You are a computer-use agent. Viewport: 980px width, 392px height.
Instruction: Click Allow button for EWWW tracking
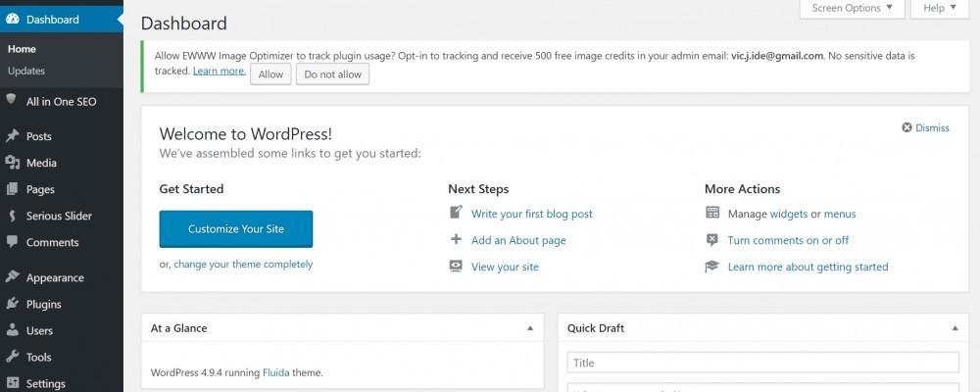pos(270,74)
